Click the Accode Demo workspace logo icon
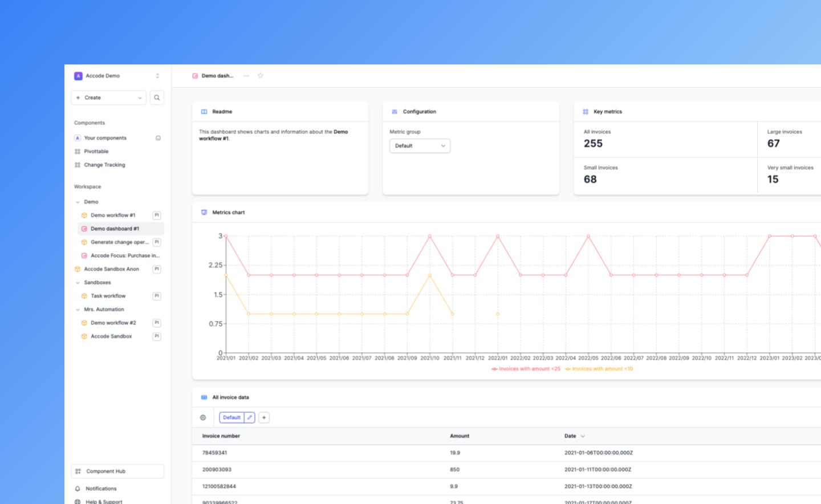The image size is (821, 504). (78, 76)
